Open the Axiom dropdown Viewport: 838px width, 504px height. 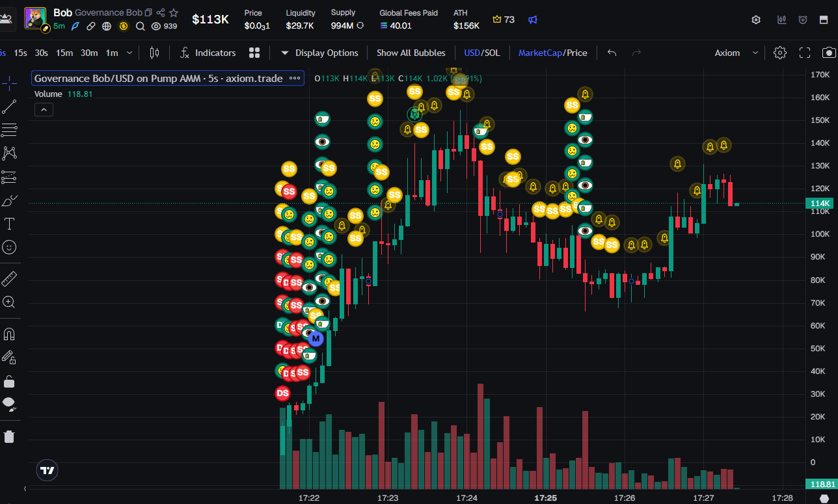737,53
